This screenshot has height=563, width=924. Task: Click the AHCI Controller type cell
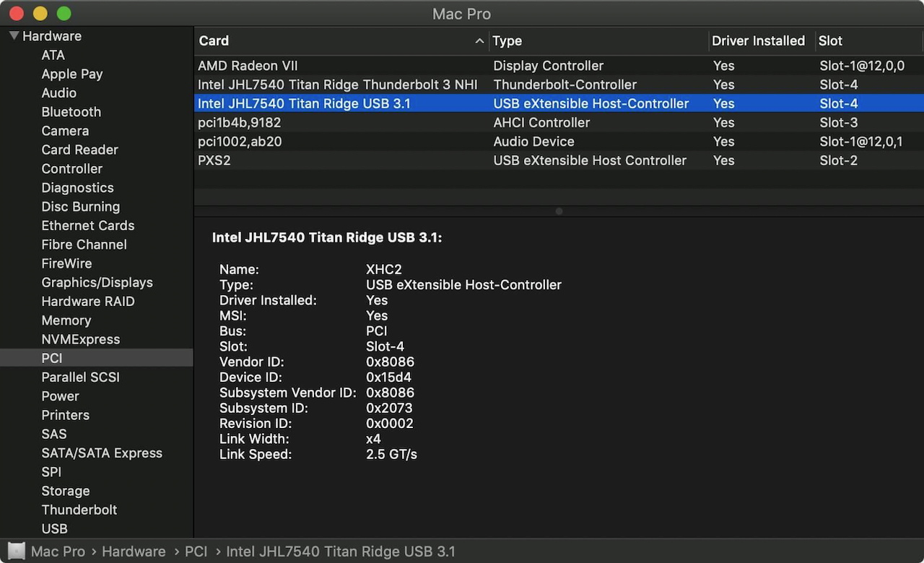tap(541, 123)
